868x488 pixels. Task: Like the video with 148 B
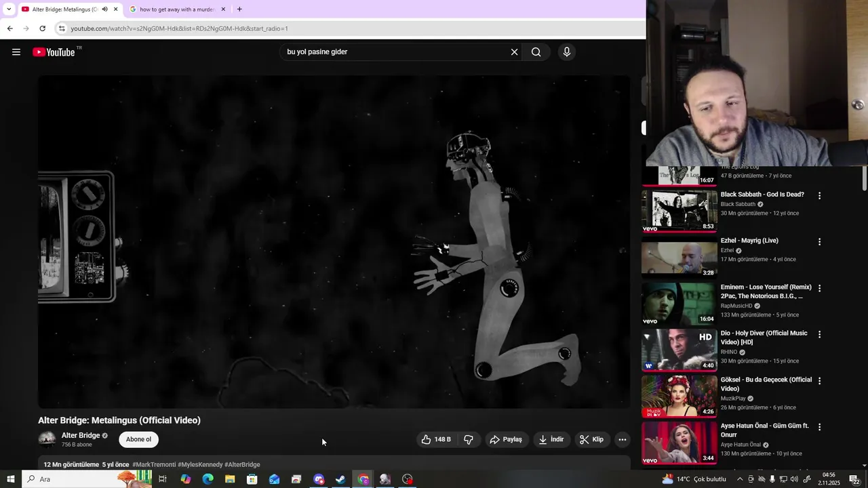point(435,439)
